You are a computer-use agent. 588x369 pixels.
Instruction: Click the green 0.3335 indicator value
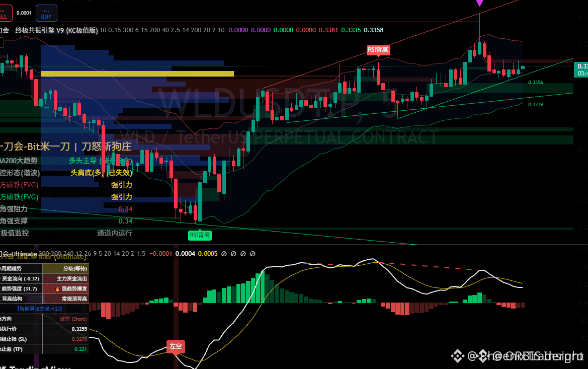point(351,30)
